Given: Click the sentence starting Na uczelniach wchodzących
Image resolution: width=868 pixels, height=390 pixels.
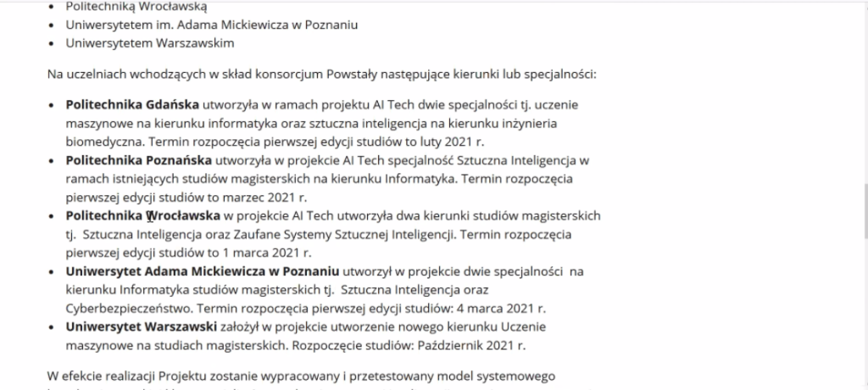Looking at the screenshot, I should tap(321, 75).
